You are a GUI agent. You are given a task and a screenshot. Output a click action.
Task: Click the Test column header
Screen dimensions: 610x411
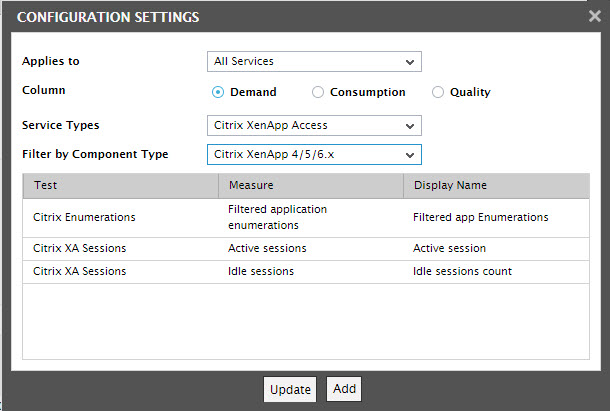[121, 186]
